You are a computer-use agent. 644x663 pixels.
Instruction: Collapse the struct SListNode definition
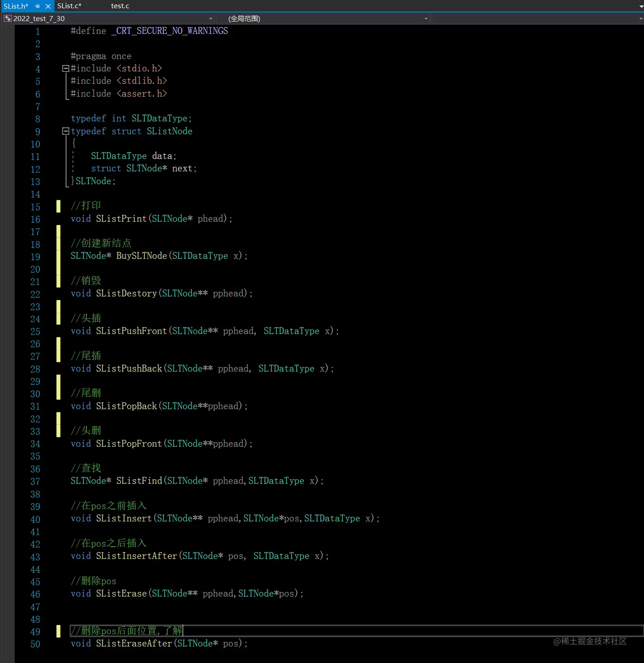(x=65, y=132)
